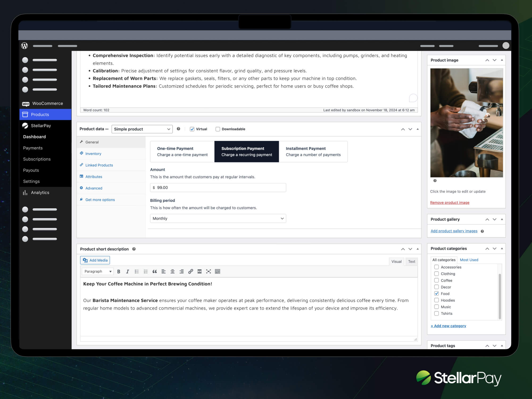Open the Monthly billing period dropdown

218,219
